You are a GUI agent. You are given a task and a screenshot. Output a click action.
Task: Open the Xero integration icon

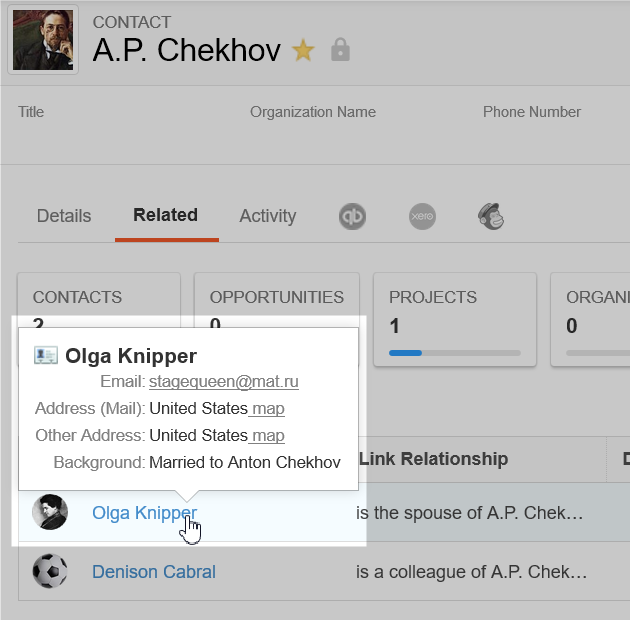[x=422, y=216]
